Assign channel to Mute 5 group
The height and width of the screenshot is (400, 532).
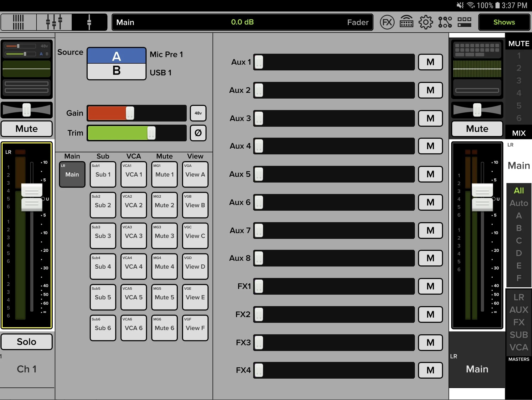[x=165, y=297]
